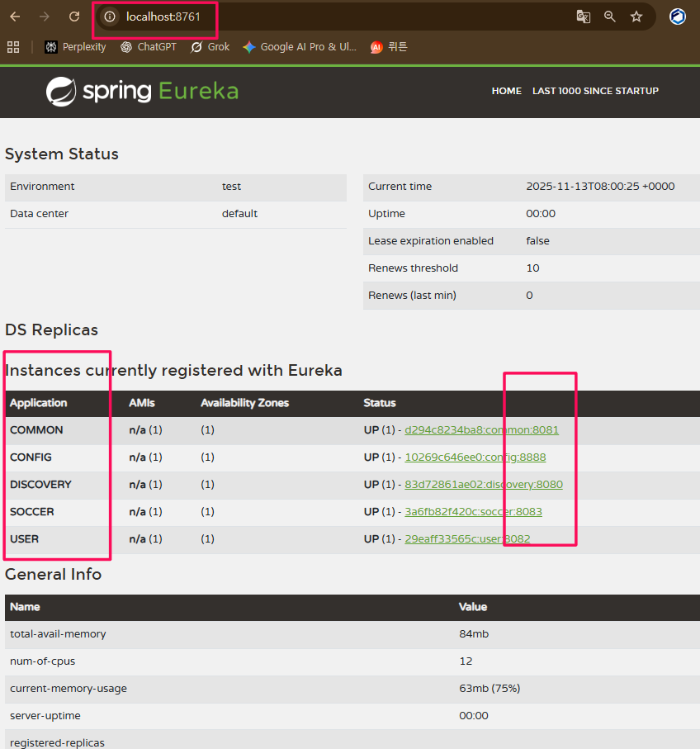Image resolution: width=700 pixels, height=749 pixels.
Task: Open LAST 1000 SINCE STARTUP page
Action: 595,91
